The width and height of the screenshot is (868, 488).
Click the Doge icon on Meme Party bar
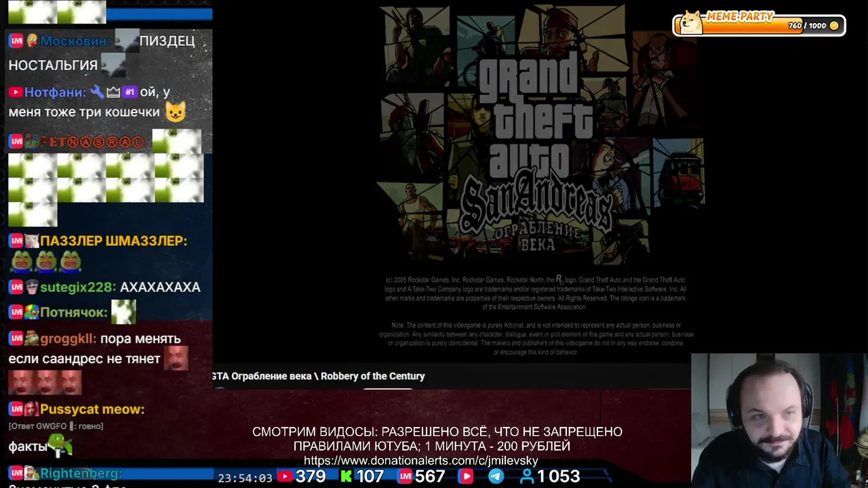691,22
